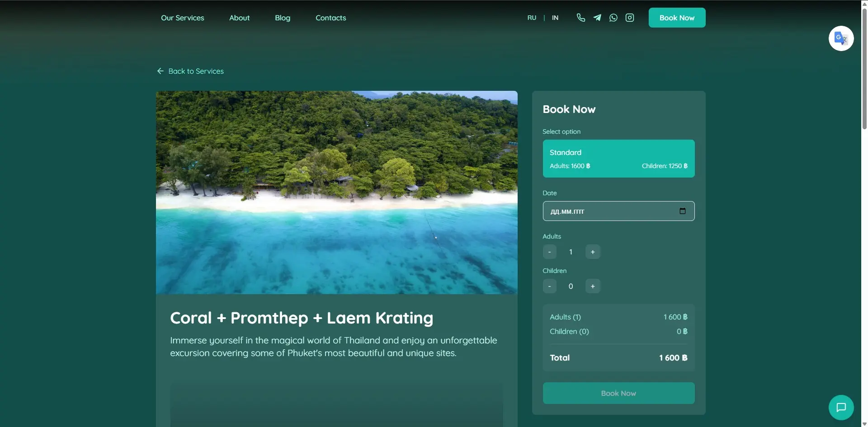Click the Date input field
This screenshot has width=868, height=427.
(x=618, y=211)
